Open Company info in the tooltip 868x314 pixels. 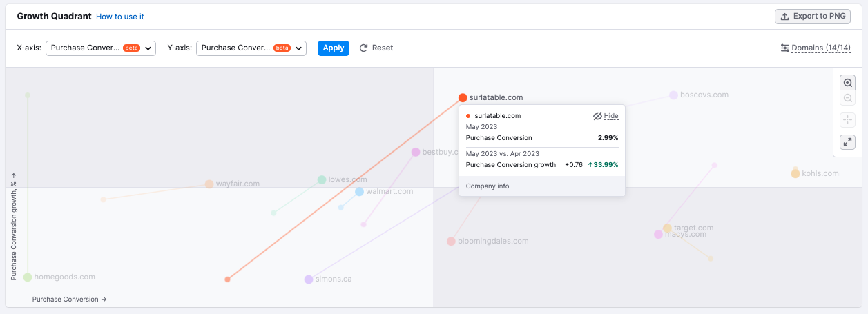click(x=488, y=186)
